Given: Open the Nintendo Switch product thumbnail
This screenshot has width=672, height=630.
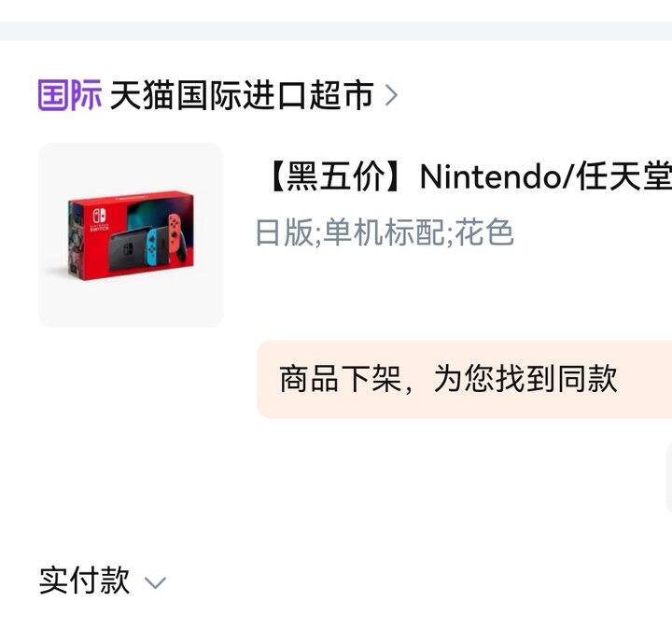Looking at the screenshot, I should 132,235.
